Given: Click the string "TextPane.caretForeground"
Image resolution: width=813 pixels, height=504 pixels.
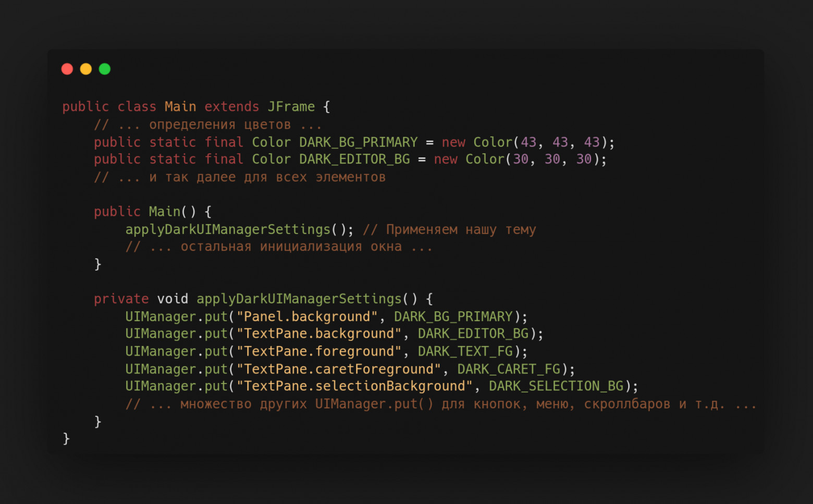Looking at the screenshot, I should (x=338, y=369).
